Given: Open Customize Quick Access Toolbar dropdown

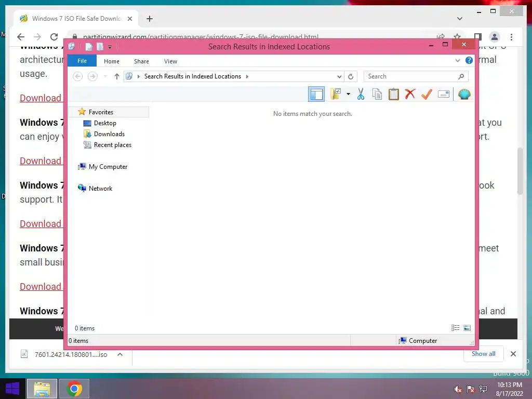Looking at the screenshot, I should [110, 47].
